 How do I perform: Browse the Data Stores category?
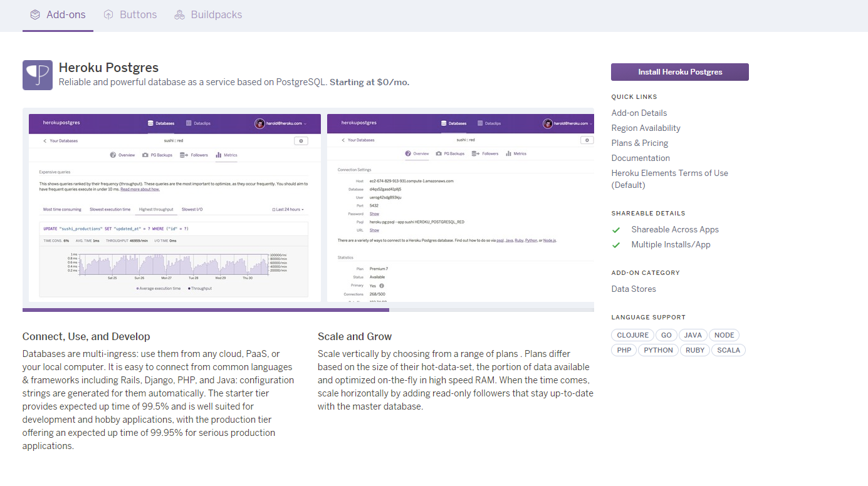coord(633,289)
